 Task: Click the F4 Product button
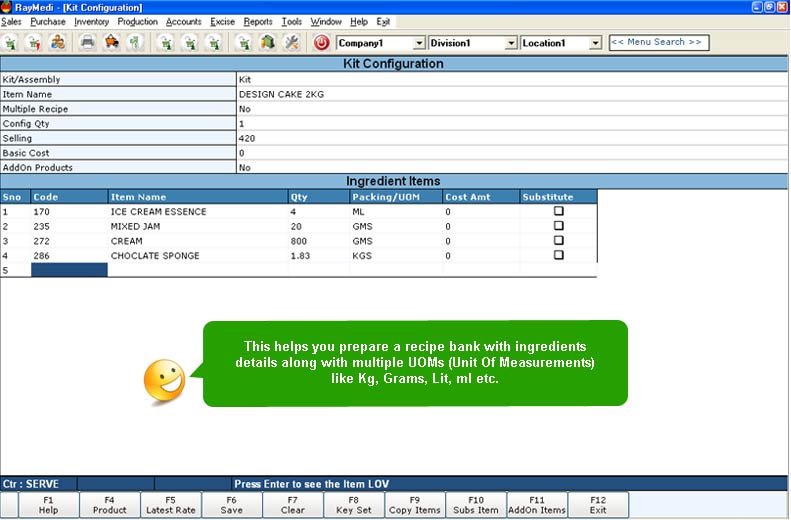[x=109, y=505]
